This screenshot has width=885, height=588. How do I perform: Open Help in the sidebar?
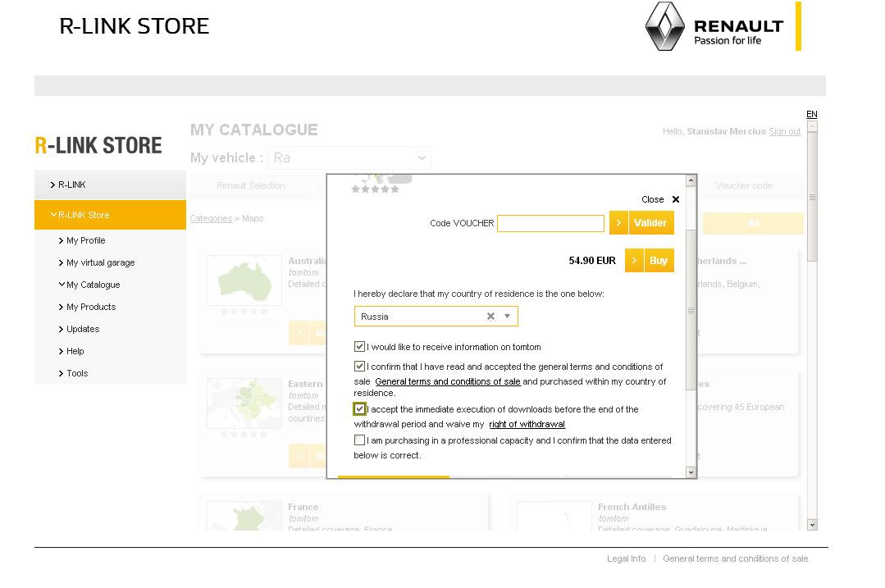75,351
